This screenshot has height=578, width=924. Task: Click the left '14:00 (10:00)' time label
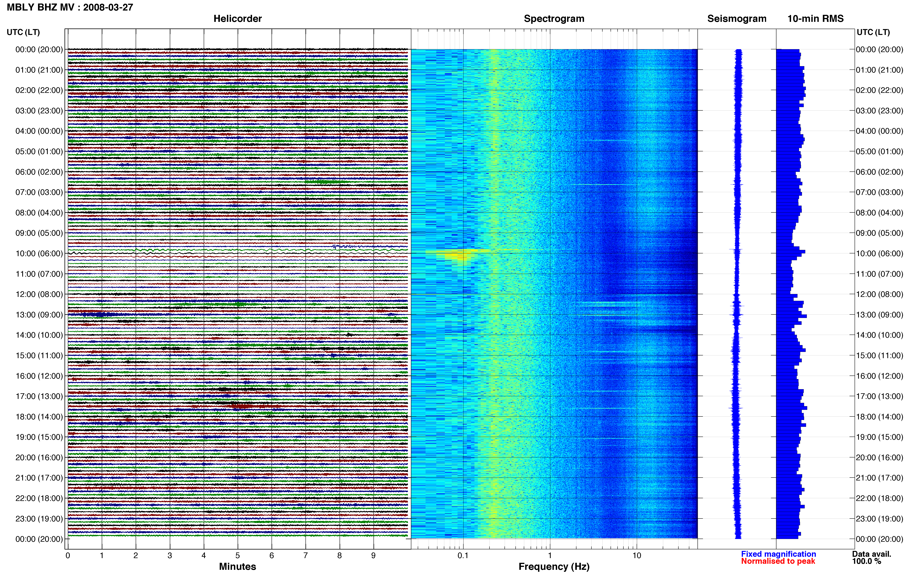[x=39, y=335]
